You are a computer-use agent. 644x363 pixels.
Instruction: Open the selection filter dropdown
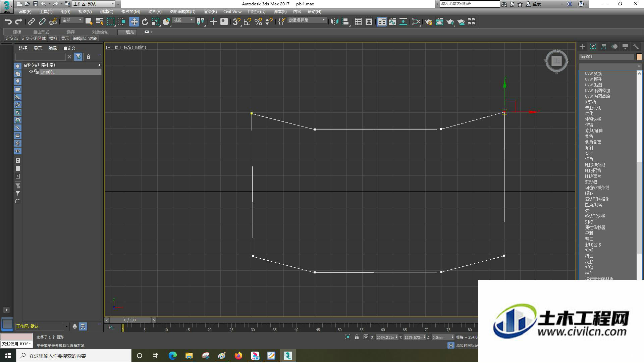[72, 20]
